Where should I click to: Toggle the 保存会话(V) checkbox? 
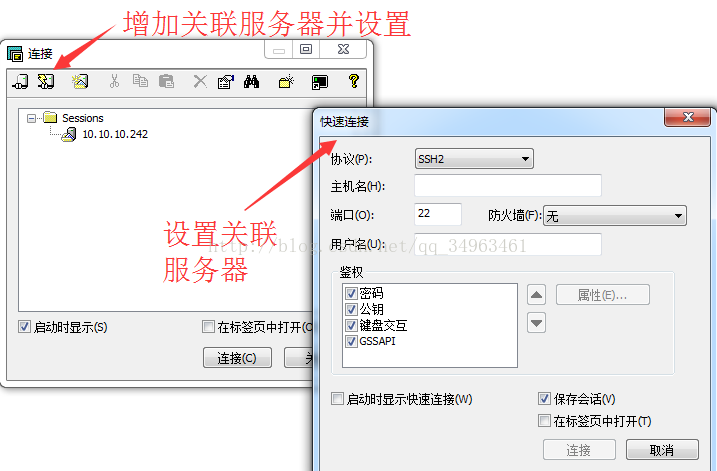coord(544,399)
